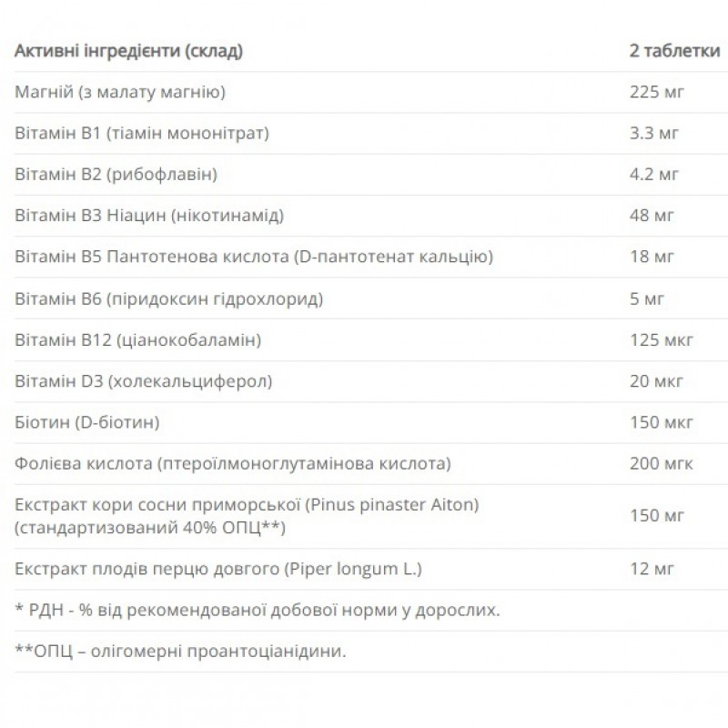Click the '48 мг' niacin dosage value
Screen dimensions: 728x728
651,216
